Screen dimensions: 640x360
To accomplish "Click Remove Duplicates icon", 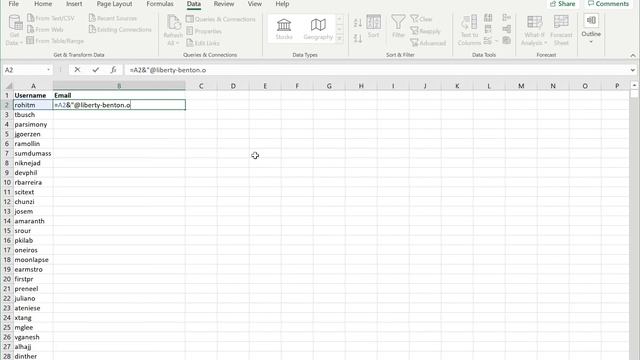I will (x=488, y=29).
